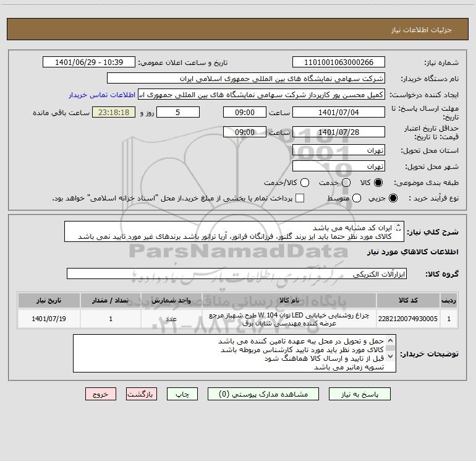This screenshot has width=476, height=461.
Task: Click the buyer notes text area
Action: 234,353
